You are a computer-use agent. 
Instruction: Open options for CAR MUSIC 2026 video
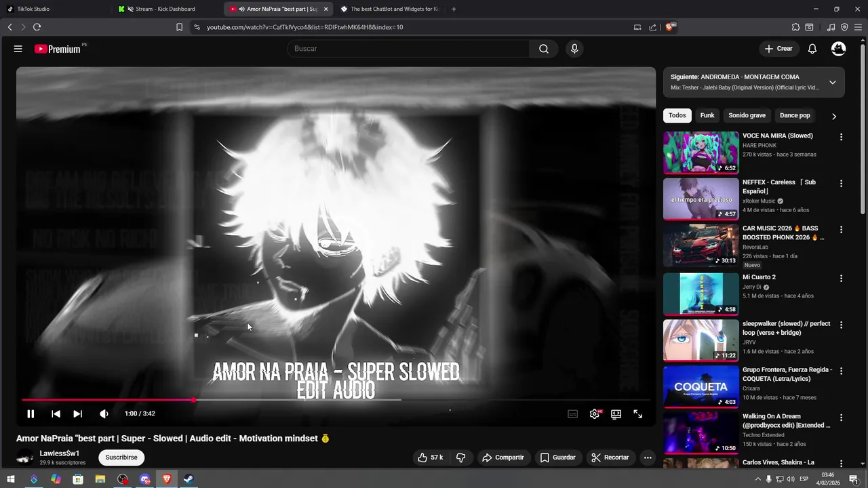[x=841, y=230]
